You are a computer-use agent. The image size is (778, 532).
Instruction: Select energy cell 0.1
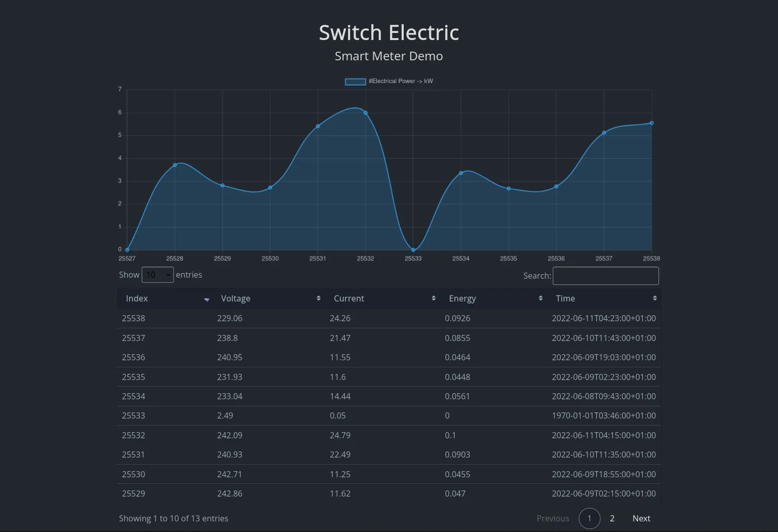(x=450, y=435)
